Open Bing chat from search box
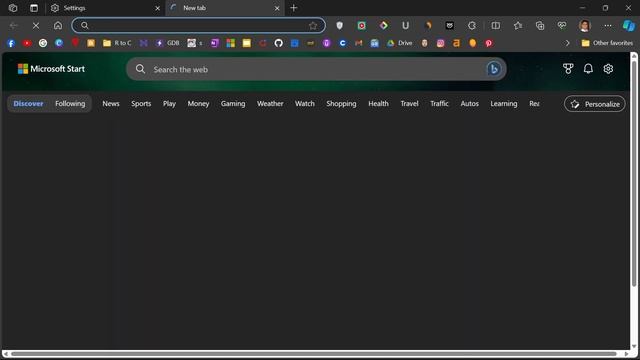This screenshot has height=360, width=640. pyautogui.click(x=493, y=69)
